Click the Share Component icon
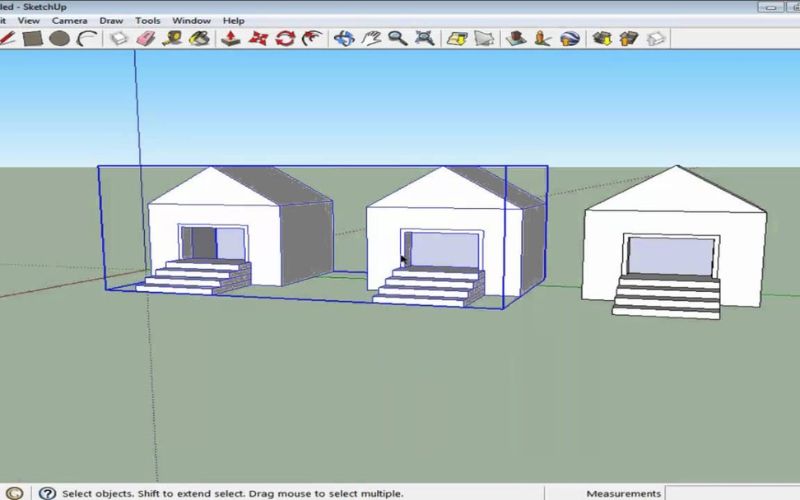 (656, 38)
